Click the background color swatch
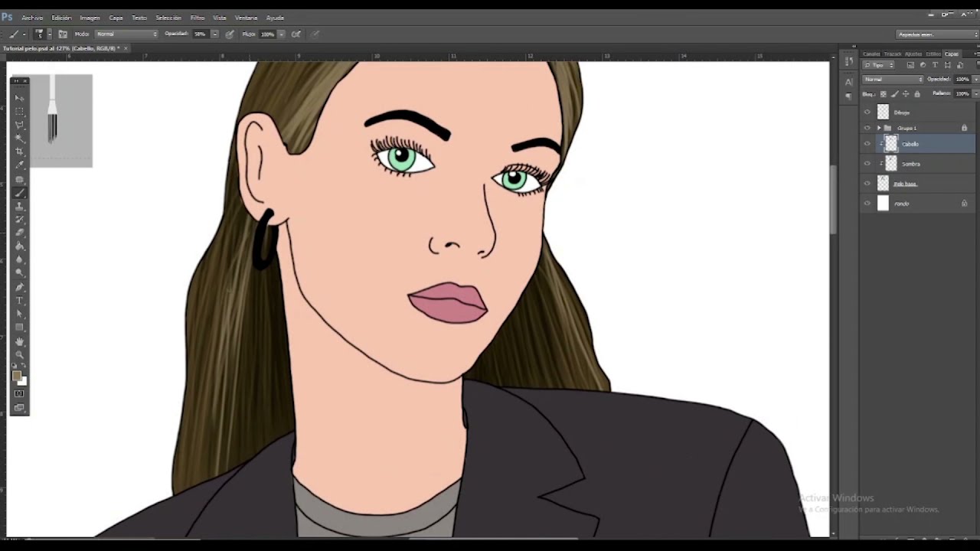The image size is (980, 551). [24, 382]
